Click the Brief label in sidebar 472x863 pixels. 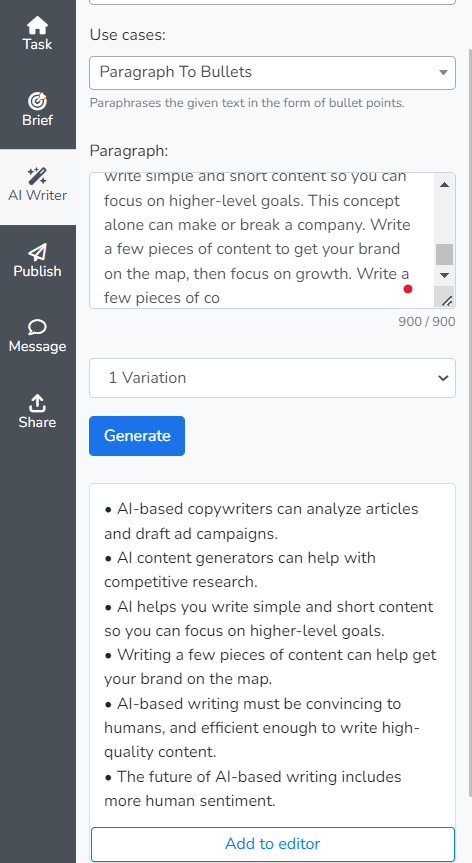click(37, 120)
